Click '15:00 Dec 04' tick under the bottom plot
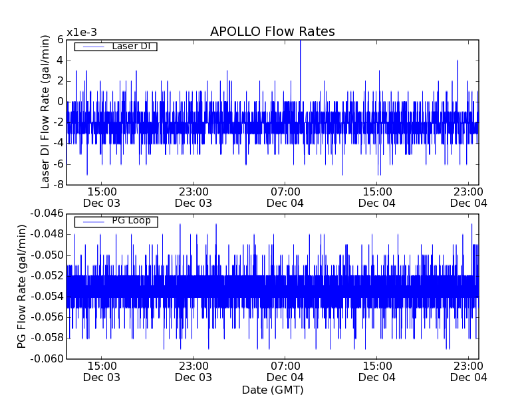The width and height of the screenshot is (532, 399). tap(377, 371)
